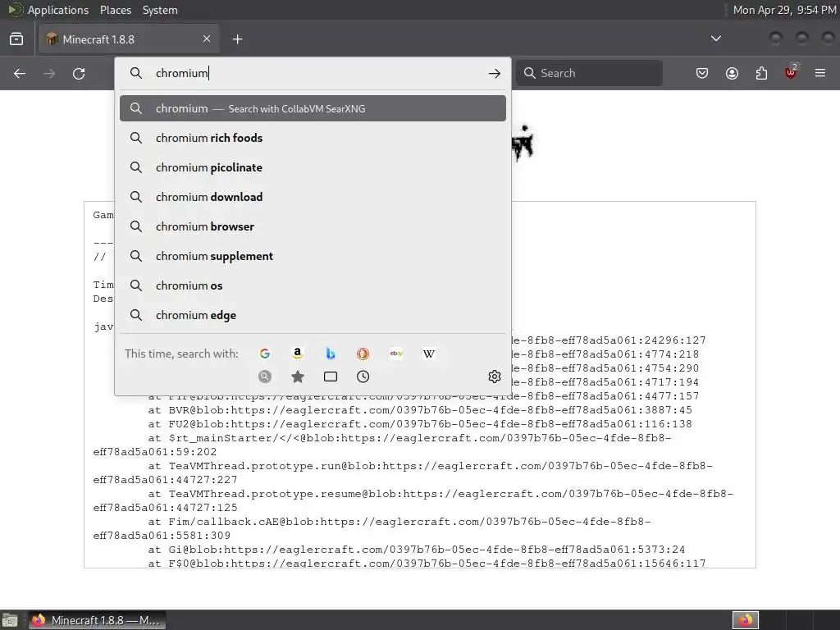This screenshot has width=840, height=630.
Task: Select suggestion 'chromium browser'
Action: tap(313, 226)
